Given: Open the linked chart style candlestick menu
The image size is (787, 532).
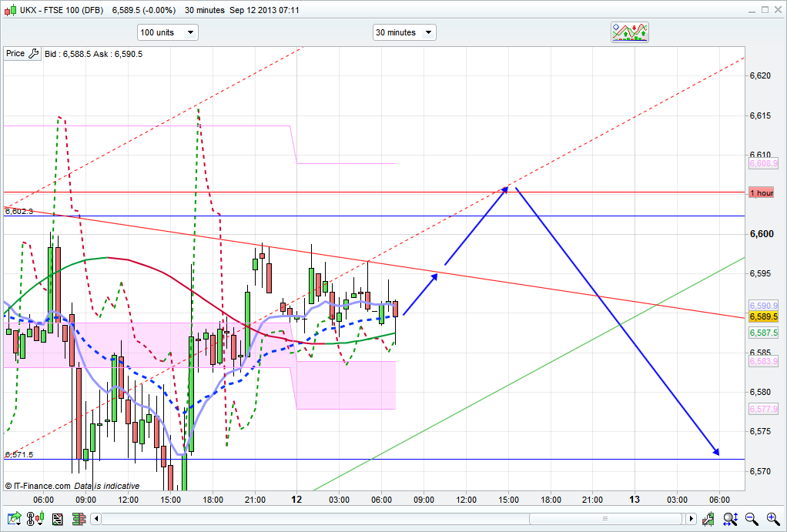Looking at the screenshot, I should (35, 518).
